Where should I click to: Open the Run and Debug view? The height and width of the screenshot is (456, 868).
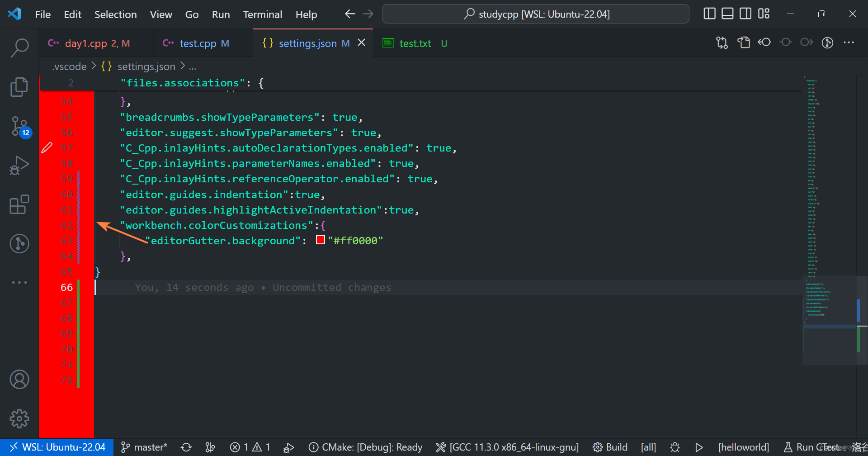[x=19, y=165]
